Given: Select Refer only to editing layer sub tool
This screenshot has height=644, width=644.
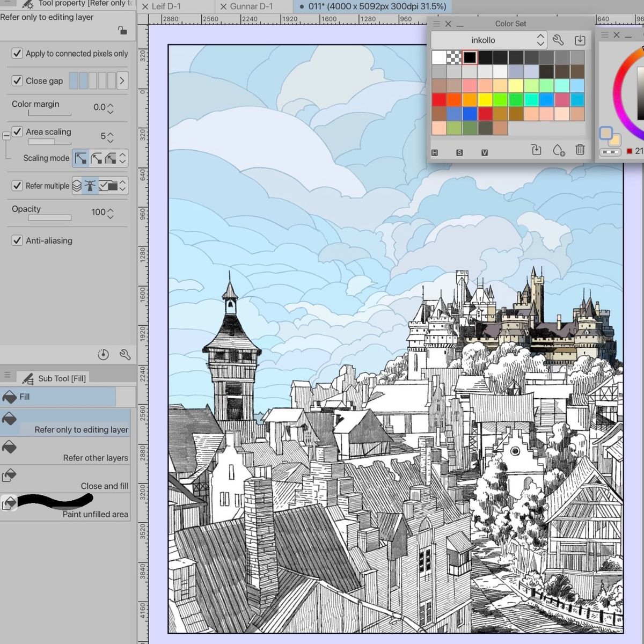Looking at the screenshot, I should click(65, 423).
